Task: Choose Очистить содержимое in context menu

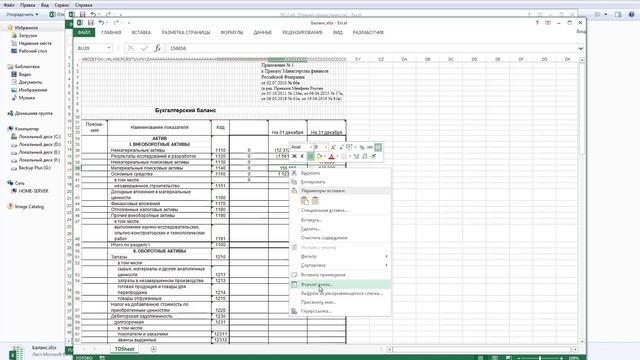Action: pos(340,238)
